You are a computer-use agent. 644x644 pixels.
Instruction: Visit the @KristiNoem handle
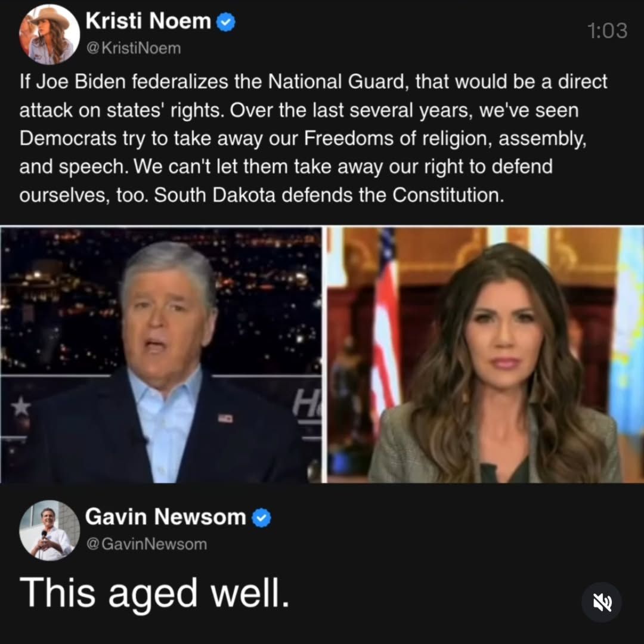(x=134, y=48)
